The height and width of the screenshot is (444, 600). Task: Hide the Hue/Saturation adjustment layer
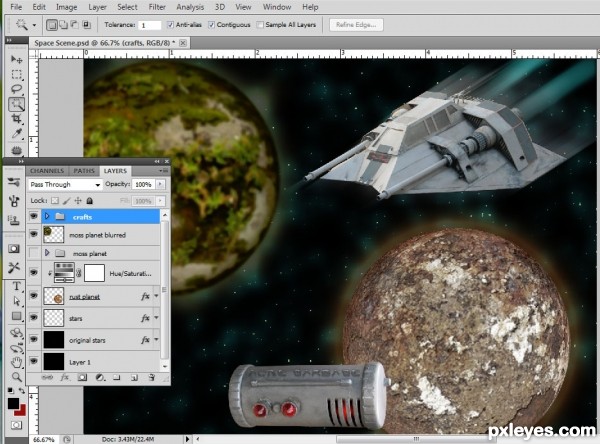34,273
